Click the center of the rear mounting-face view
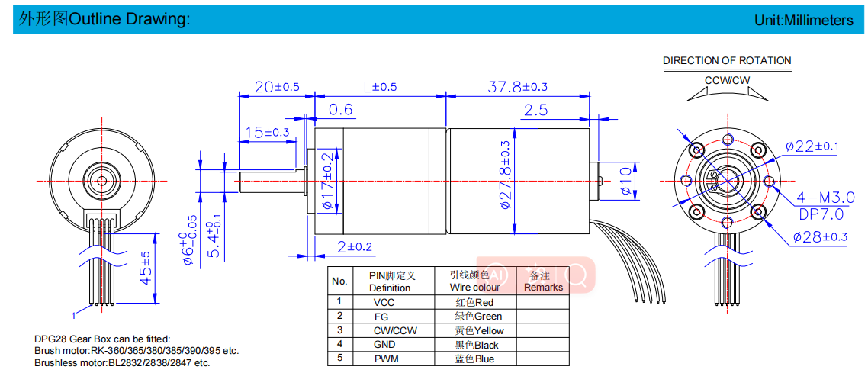Viewport: 868px width, 373px height. pyautogui.click(x=725, y=180)
